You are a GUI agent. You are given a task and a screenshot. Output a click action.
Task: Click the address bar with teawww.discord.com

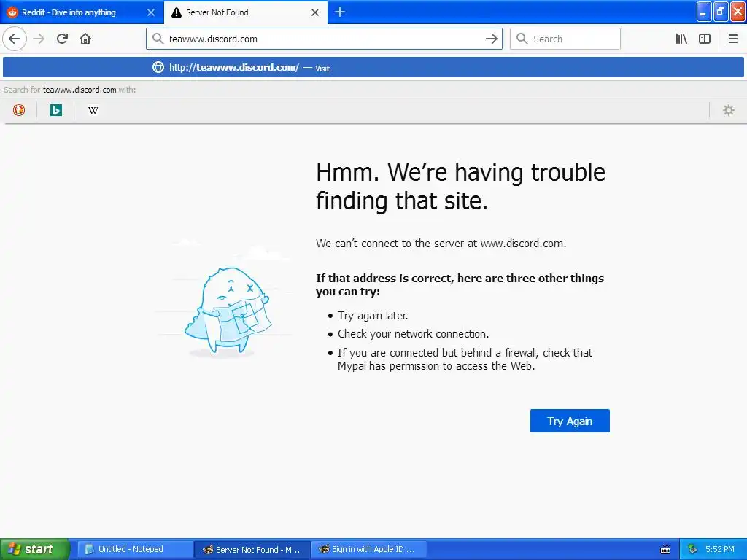tap(324, 39)
